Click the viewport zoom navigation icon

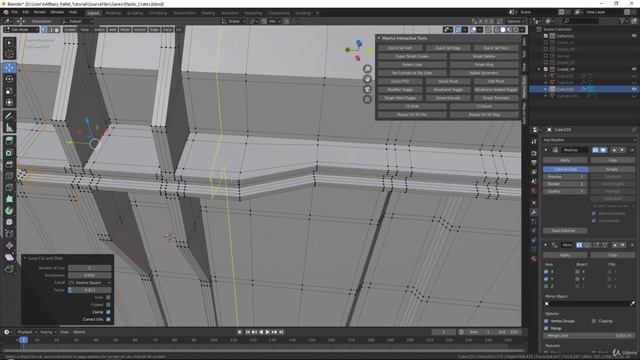[367, 69]
